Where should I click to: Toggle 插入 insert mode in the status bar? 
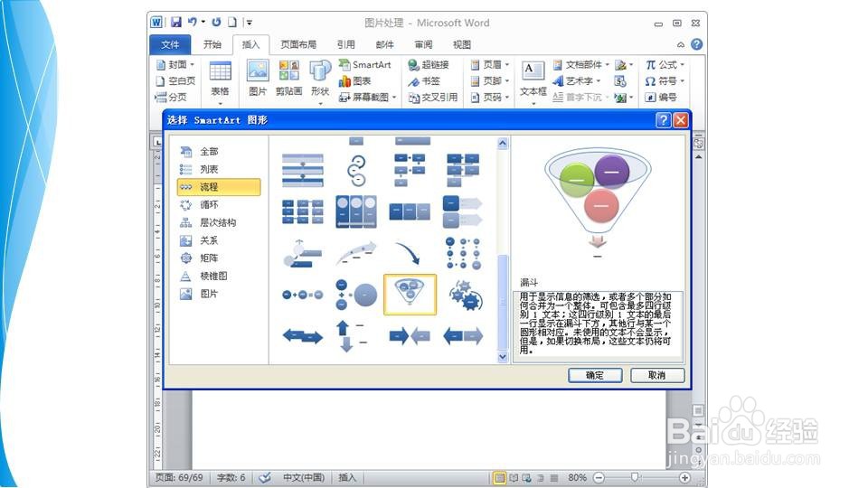(347, 477)
